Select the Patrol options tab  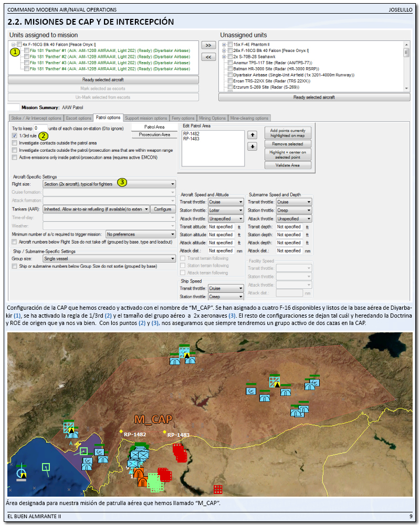click(x=108, y=118)
